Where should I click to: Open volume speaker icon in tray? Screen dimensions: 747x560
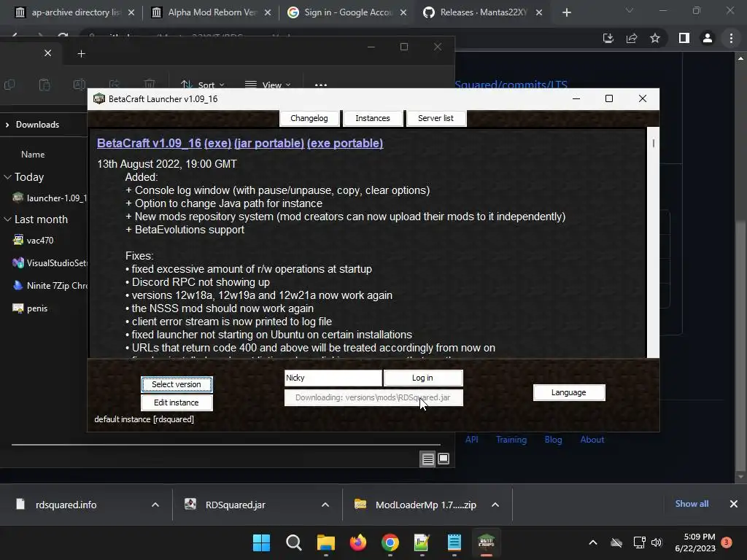(x=657, y=542)
